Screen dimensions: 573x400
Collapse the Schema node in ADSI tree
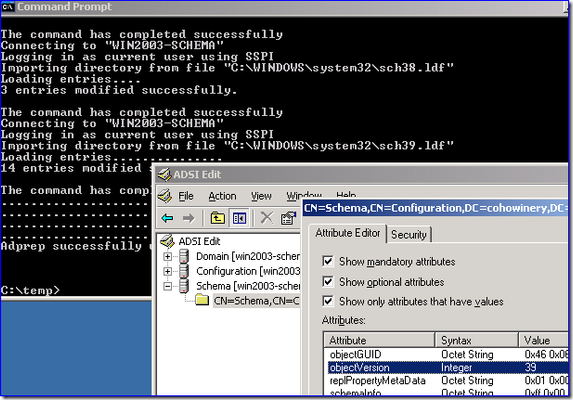167,286
